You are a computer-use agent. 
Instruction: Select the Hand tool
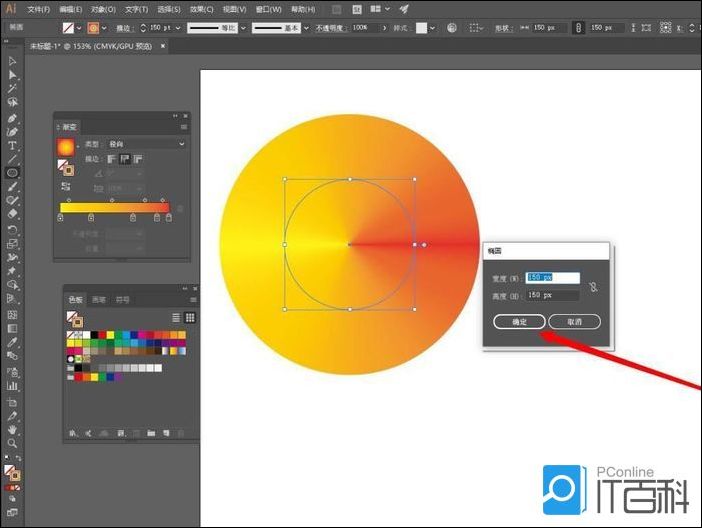[x=13, y=429]
